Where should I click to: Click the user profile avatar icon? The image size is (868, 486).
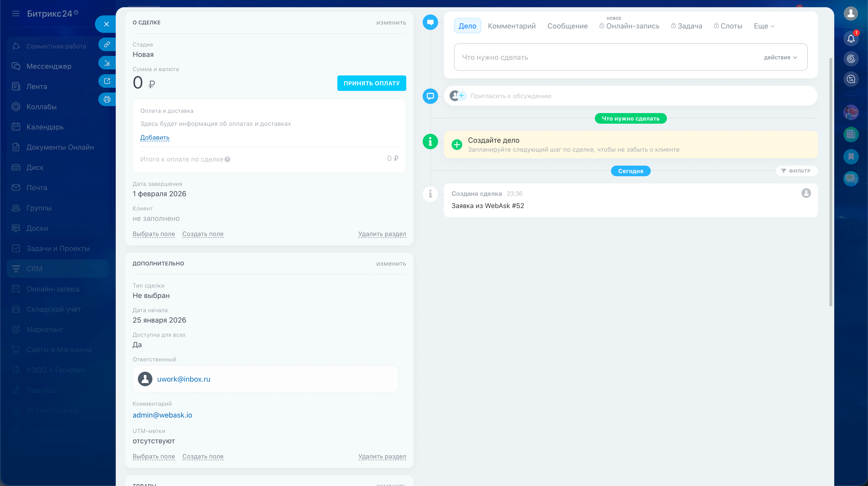click(x=850, y=13)
